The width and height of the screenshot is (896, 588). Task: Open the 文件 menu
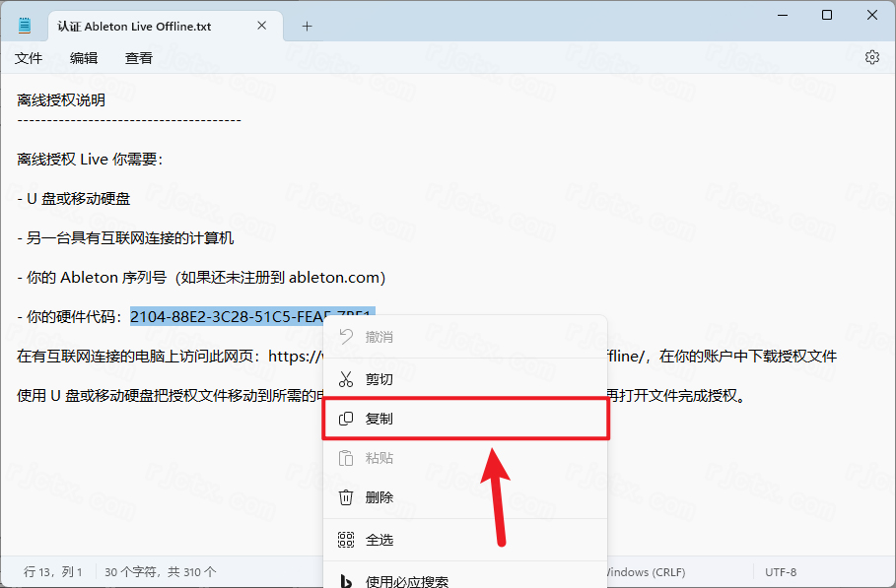tap(29, 58)
